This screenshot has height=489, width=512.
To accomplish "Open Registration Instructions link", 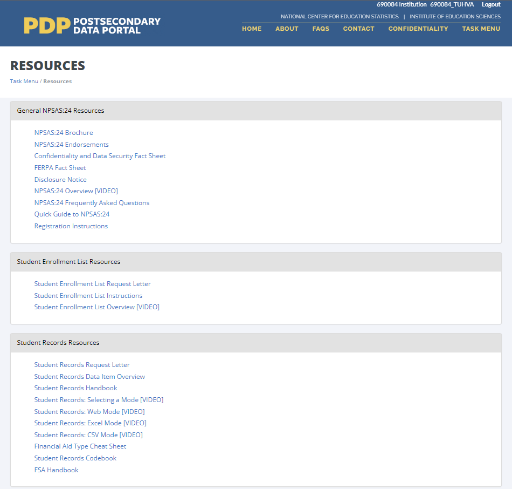I will click(71, 226).
